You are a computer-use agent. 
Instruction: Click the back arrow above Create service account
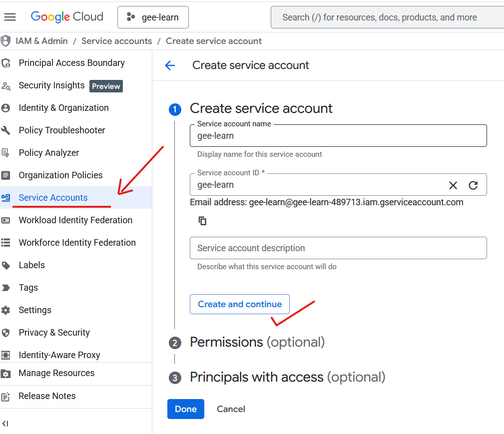point(170,65)
